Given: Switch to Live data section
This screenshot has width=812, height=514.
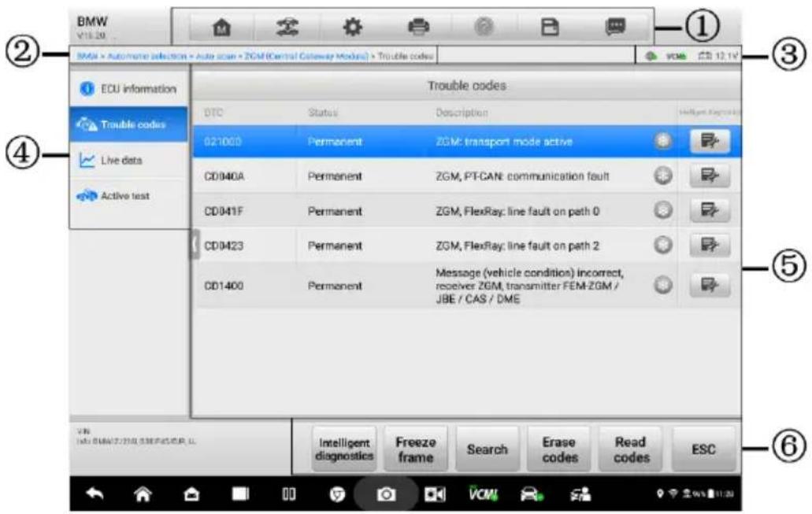Looking at the screenshot, I should [128, 161].
